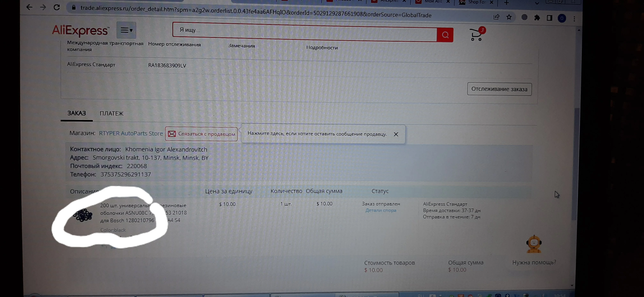The height and width of the screenshot is (297, 644).
Task: Open RTYPER AutoParts Store link
Action: [x=131, y=133]
